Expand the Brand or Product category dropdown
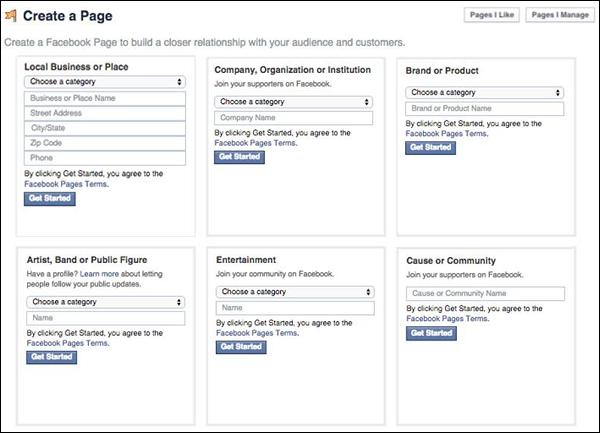Image resolution: width=600 pixels, height=433 pixels. tap(485, 92)
